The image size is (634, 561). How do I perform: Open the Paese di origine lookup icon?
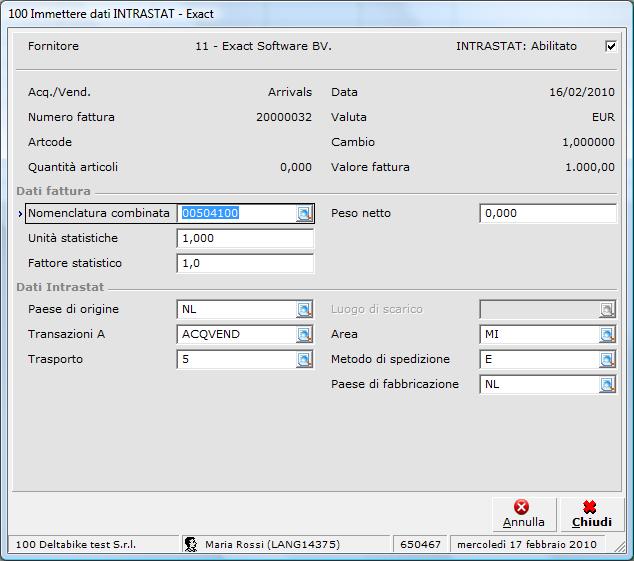pyautogui.click(x=304, y=309)
